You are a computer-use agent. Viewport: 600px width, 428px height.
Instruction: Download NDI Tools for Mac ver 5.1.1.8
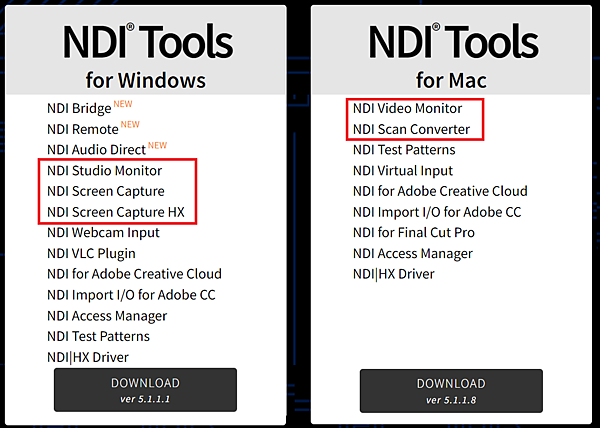pyautogui.click(x=451, y=391)
